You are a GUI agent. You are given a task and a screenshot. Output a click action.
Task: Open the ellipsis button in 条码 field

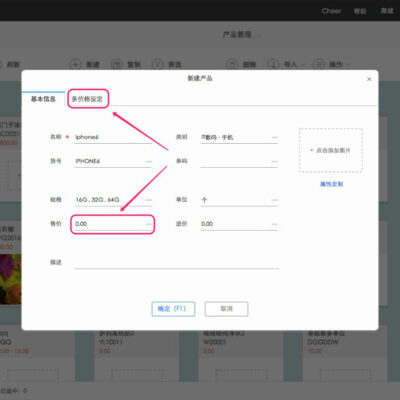click(274, 161)
